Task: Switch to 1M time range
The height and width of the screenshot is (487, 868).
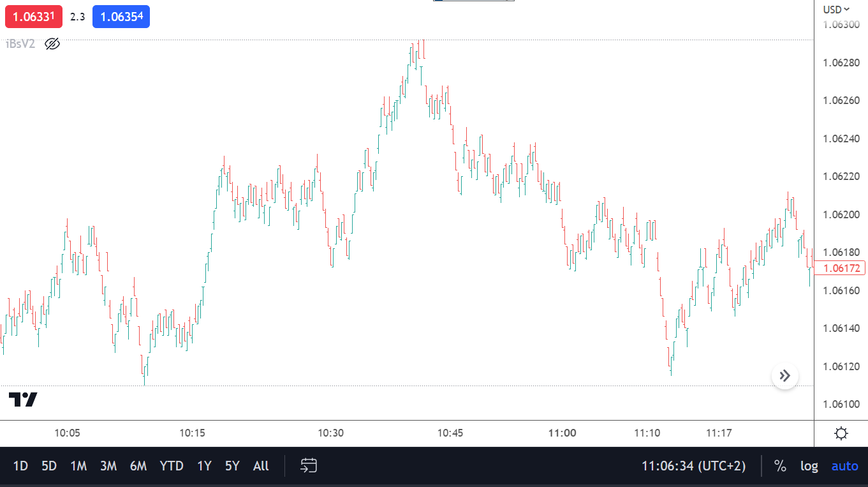Action: [x=78, y=466]
